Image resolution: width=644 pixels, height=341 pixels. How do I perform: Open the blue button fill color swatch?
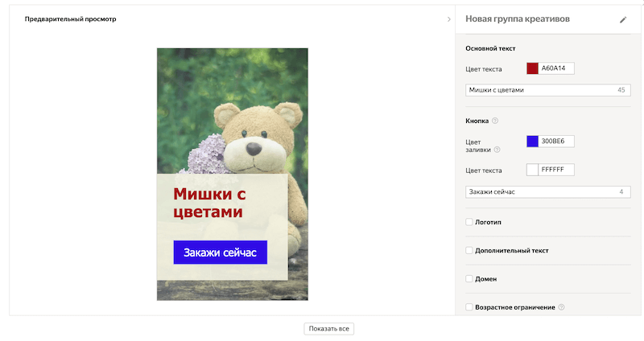click(x=532, y=142)
